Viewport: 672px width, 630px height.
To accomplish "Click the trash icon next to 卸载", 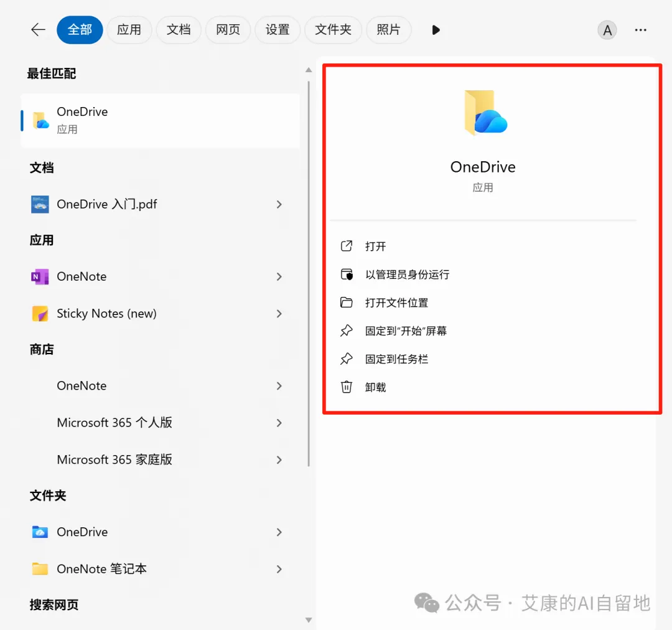I will [347, 387].
